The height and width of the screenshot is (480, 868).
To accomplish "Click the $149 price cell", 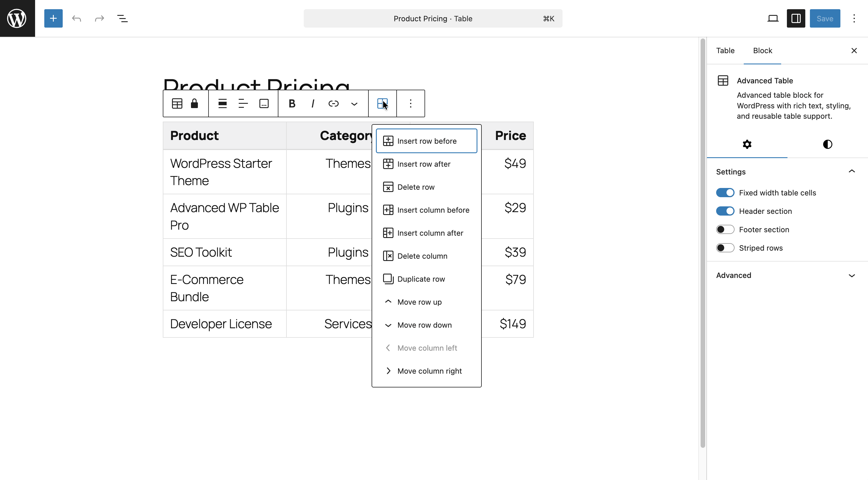I will (507, 324).
